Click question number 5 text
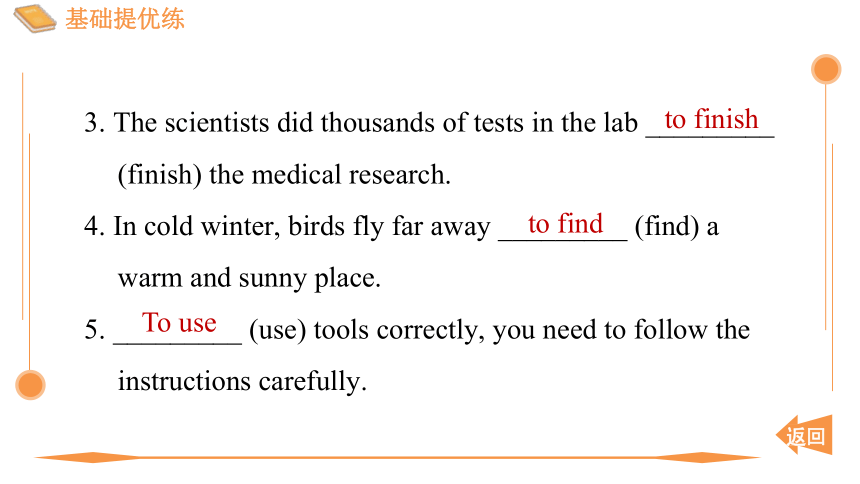Viewport: 860px width, 484px height. pos(94,330)
